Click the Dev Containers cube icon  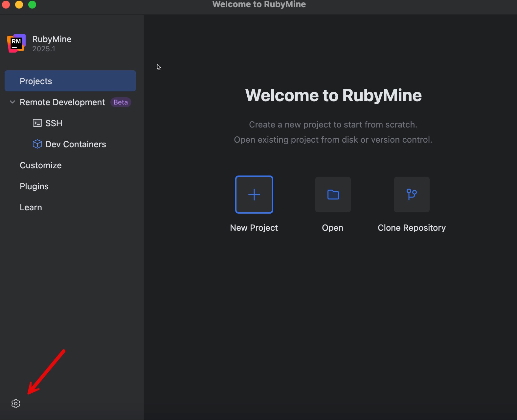click(37, 144)
